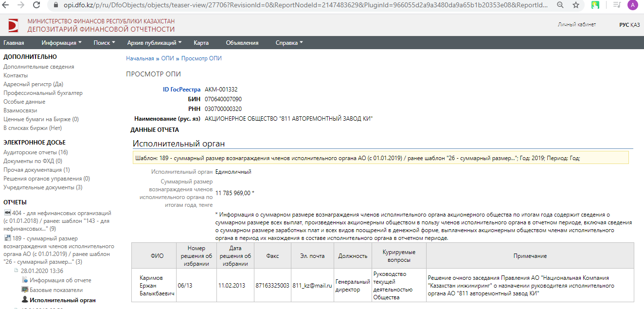Click the 404 report template icon
Image resolution: width=644 pixels, height=309 pixels.
(7, 213)
